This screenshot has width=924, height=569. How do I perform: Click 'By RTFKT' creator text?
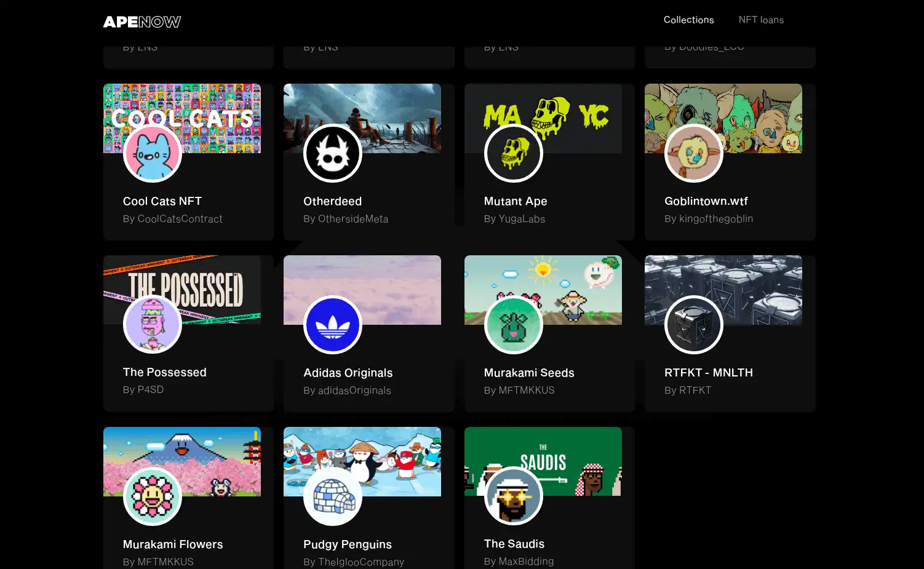[x=688, y=391]
